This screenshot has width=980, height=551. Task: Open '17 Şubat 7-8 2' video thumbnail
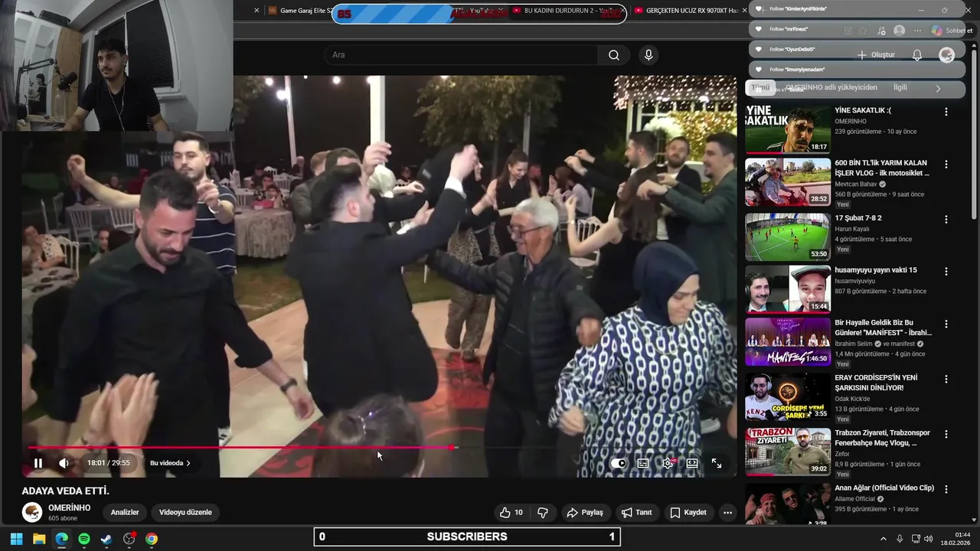[x=788, y=237]
